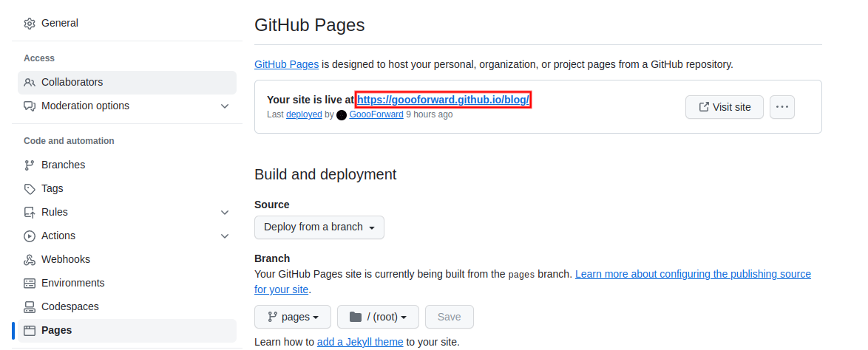Click the Visit site button
868x350 pixels.
tap(724, 107)
